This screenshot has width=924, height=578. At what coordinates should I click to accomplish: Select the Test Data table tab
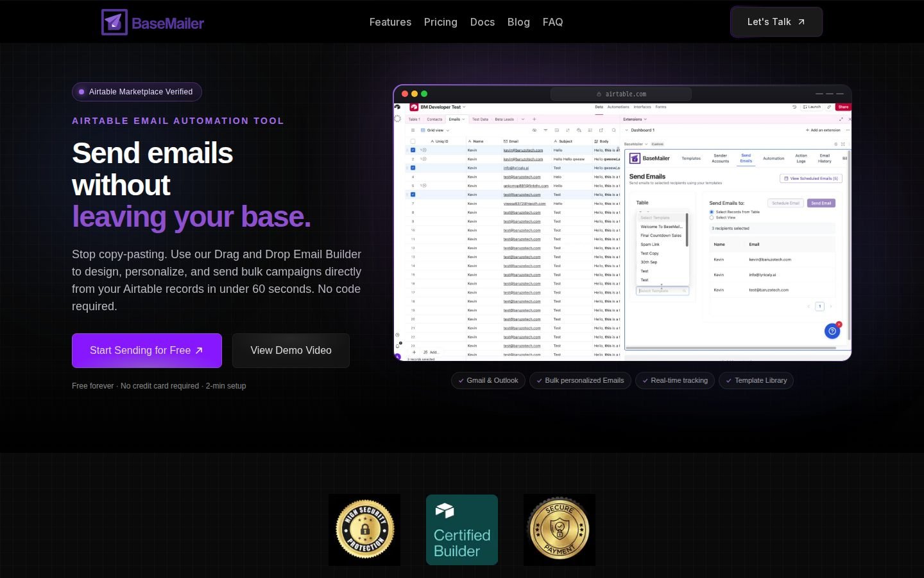point(480,119)
